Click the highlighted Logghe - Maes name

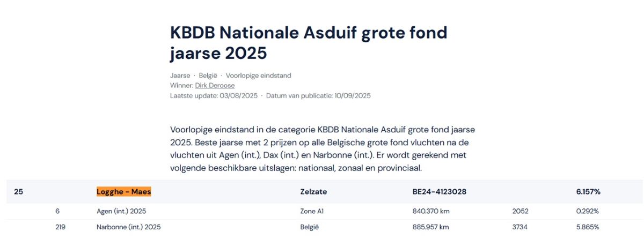pyautogui.click(x=124, y=191)
